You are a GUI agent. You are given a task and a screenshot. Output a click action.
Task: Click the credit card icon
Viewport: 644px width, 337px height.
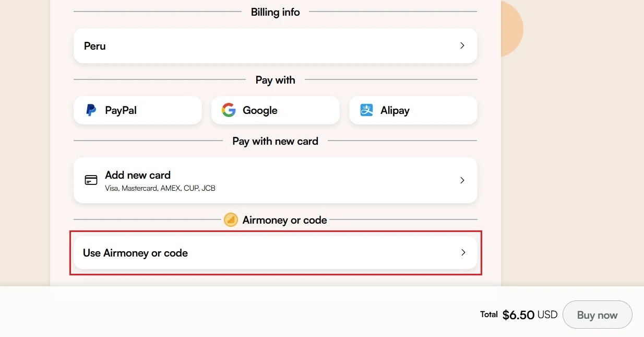[x=91, y=180]
